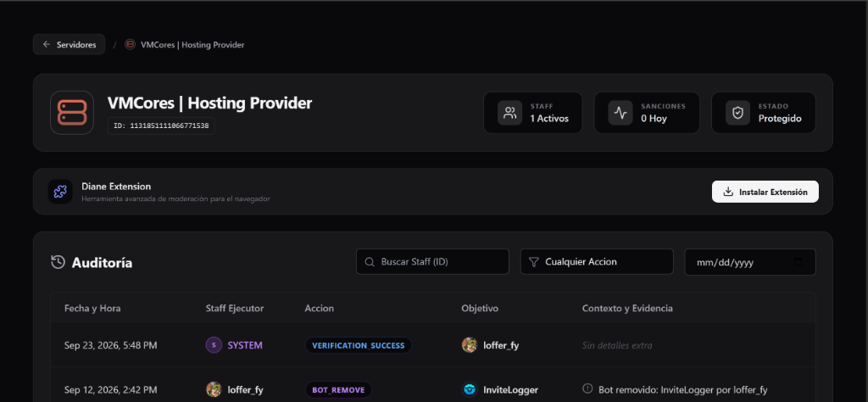This screenshot has height=402, width=868.
Task: Click the magnifier icon in staff search
Action: point(370,262)
